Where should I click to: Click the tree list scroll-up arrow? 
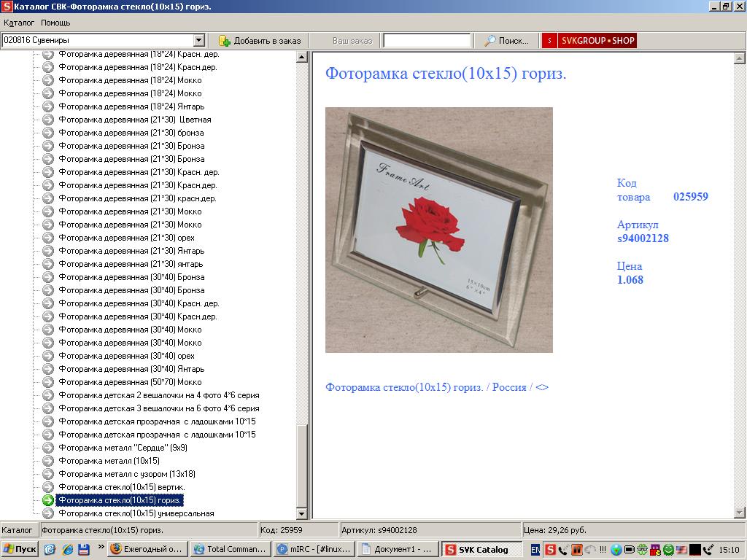click(301, 57)
